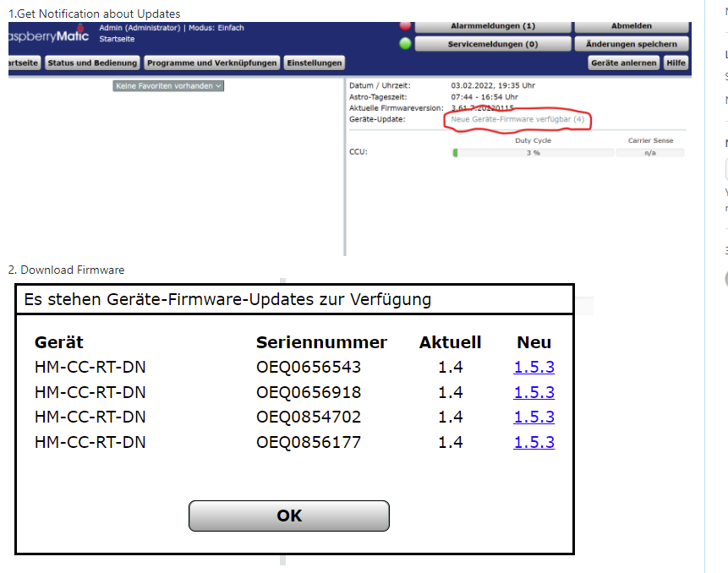This screenshot has height=573, width=728.
Task: Download firmware 1.5.3 for OEQ0656543
Action: click(x=534, y=367)
